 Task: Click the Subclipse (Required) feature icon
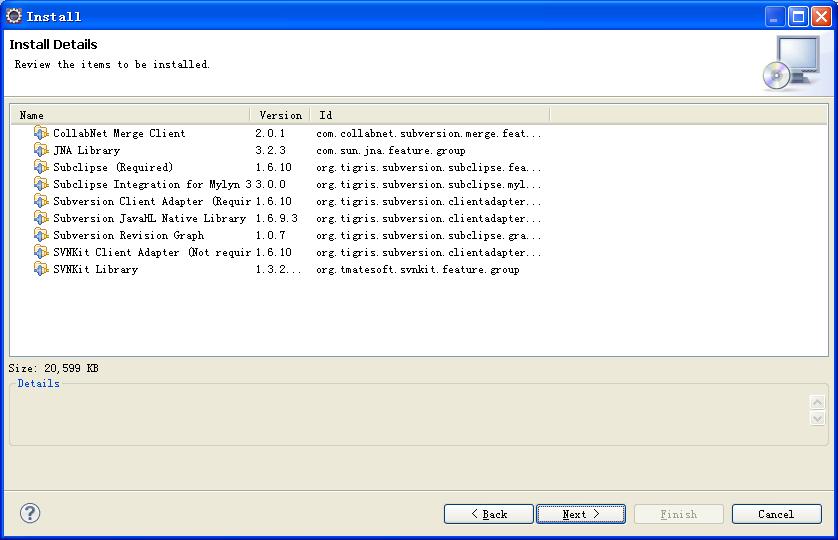point(41,167)
